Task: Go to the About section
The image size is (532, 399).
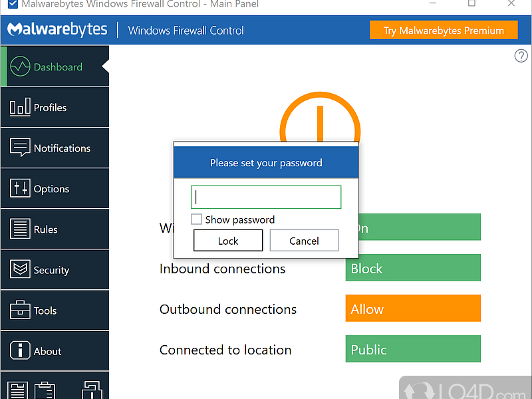Action: coord(55,351)
